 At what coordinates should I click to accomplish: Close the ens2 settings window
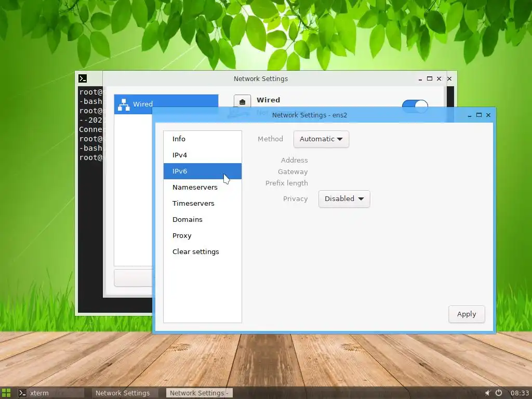488,115
